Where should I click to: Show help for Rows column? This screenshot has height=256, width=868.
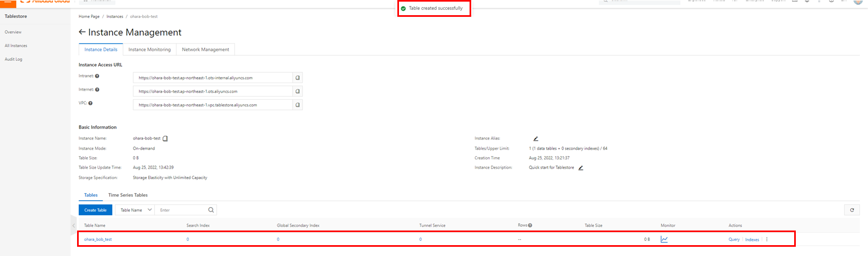[530, 225]
